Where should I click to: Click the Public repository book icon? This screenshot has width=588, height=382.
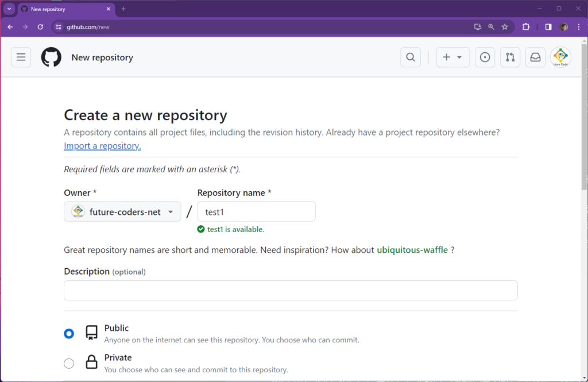coord(91,333)
